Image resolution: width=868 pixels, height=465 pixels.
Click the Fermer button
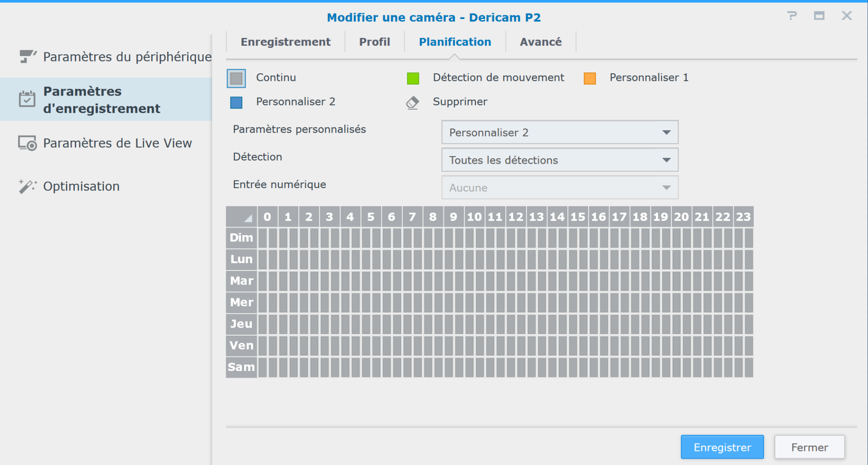tap(809, 447)
